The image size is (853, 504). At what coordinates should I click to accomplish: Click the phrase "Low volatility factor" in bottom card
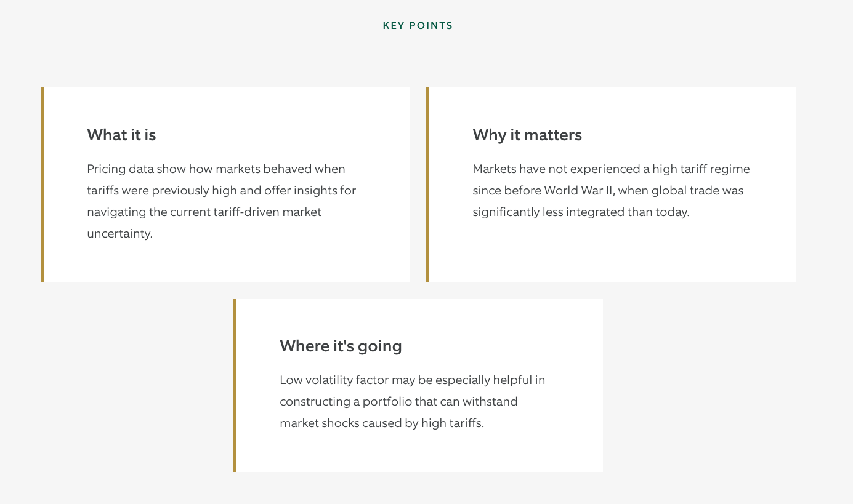[331, 380]
